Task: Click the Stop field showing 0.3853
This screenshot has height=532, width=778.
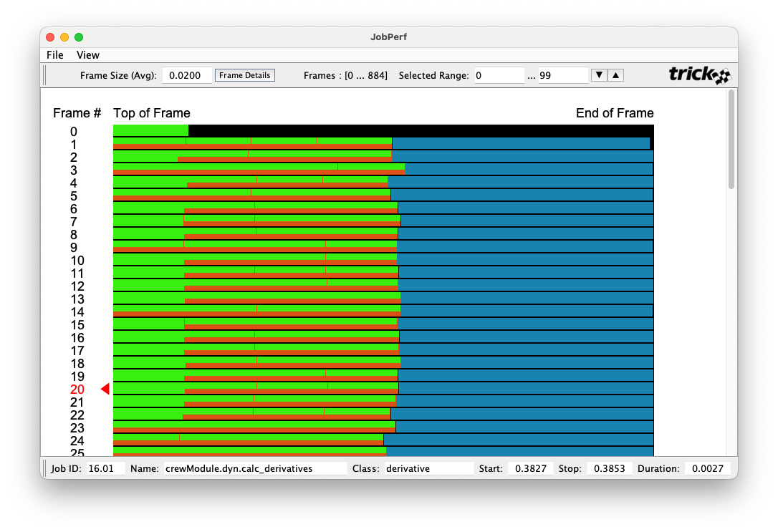Action: tap(610, 468)
